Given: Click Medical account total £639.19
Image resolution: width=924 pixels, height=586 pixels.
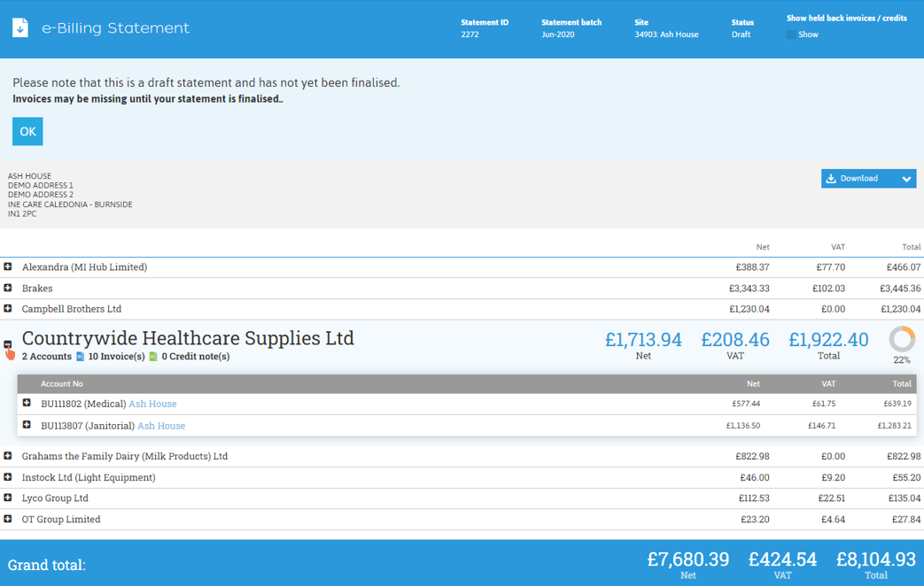Looking at the screenshot, I should 897,404.
